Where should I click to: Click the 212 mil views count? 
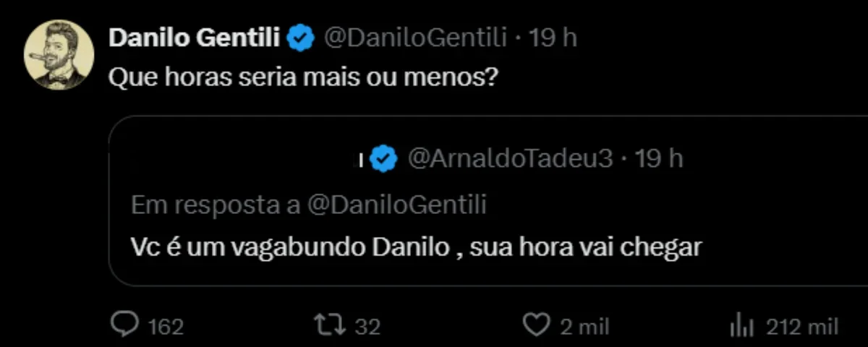802,327
